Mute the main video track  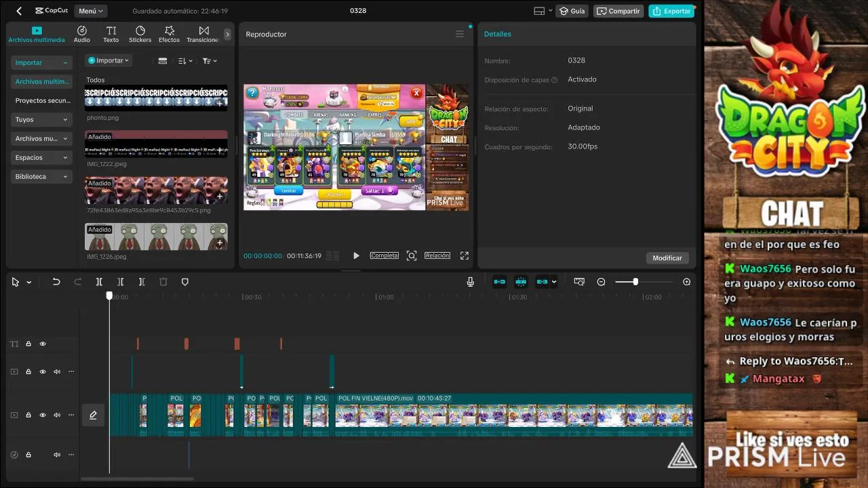click(57, 415)
